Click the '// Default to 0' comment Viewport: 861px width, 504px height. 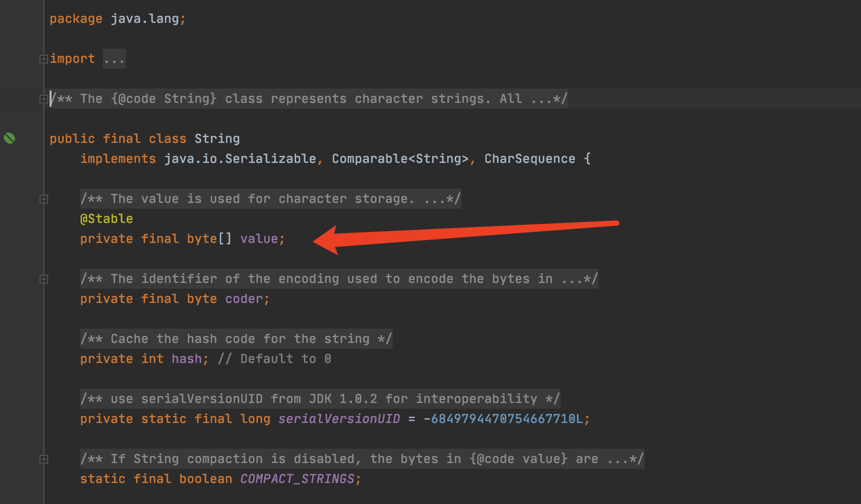tap(275, 359)
